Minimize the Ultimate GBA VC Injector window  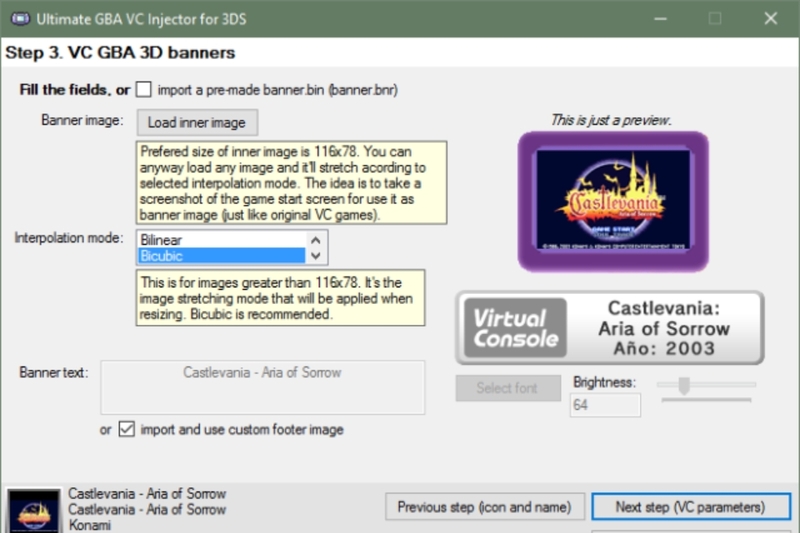[x=661, y=19]
